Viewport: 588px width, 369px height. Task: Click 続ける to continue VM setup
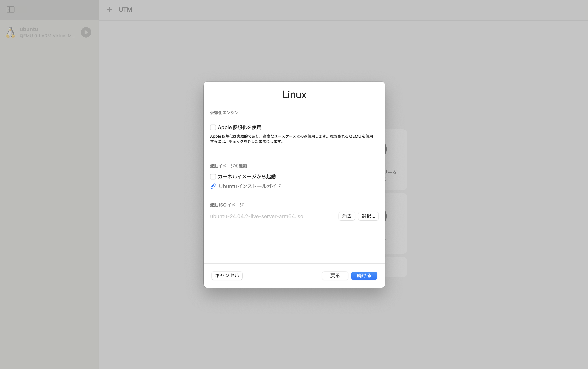364,276
